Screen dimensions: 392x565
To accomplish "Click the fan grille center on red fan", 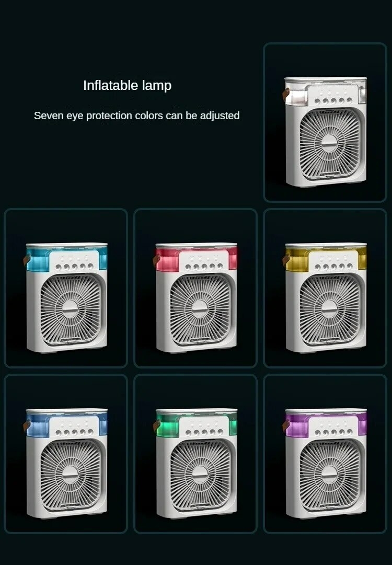I will coord(200,309).
